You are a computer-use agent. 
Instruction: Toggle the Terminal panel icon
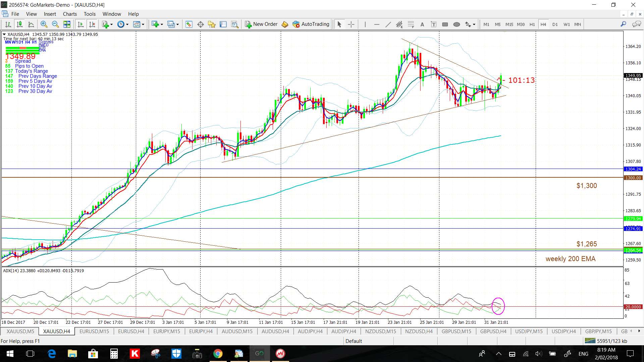pyautogui.click(x=223, y=24)
